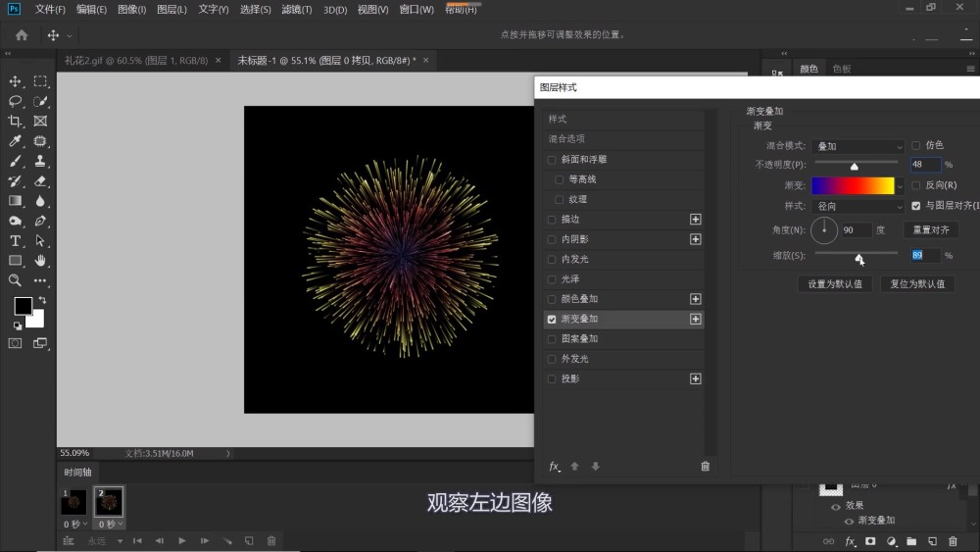Viewport: 980px width, 552px height.
Task: Enable 外发光 effect checkbox
Action: [x=552, y=360]
